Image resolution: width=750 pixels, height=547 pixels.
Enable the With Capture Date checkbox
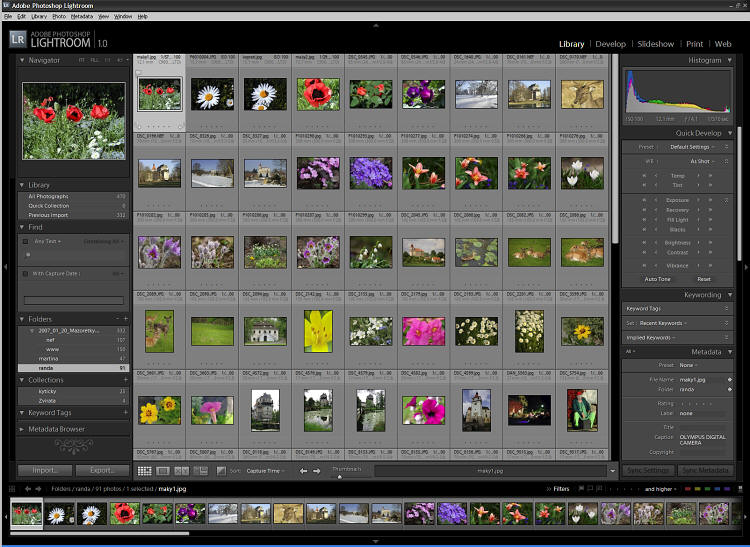point(26,273)
